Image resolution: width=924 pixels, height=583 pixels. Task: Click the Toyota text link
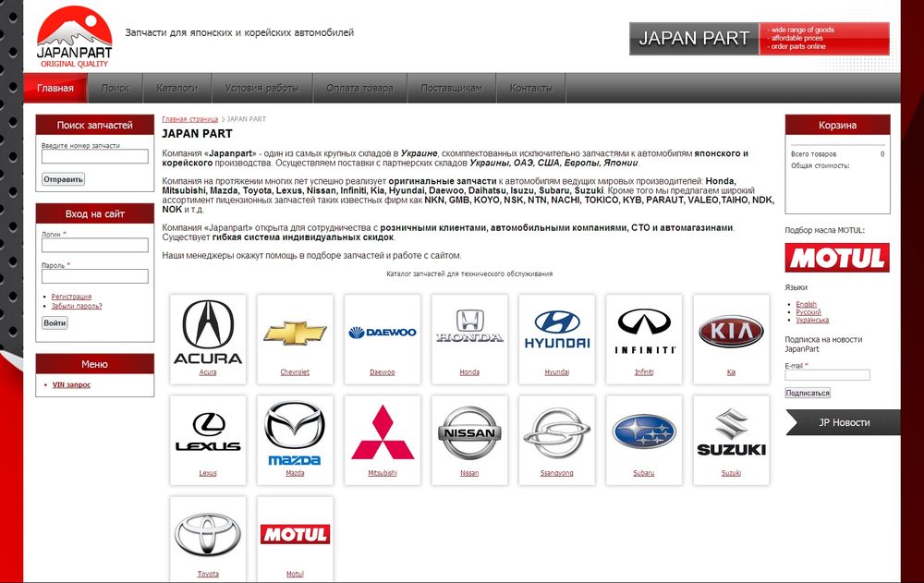pos(208,574)
